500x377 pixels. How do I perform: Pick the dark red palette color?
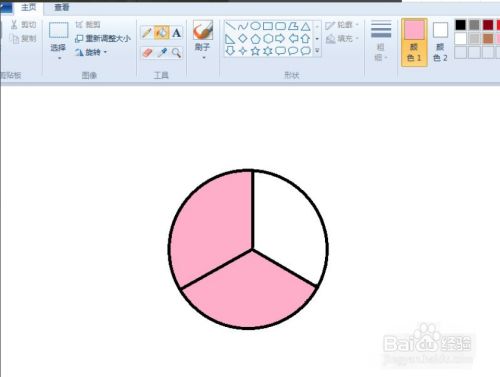click(488, 25)
